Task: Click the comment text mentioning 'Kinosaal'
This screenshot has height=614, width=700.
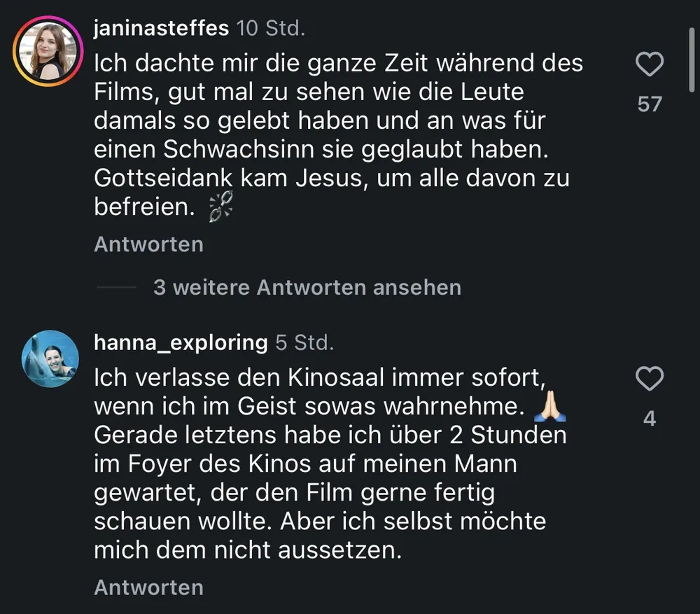Action: (330, 463)
